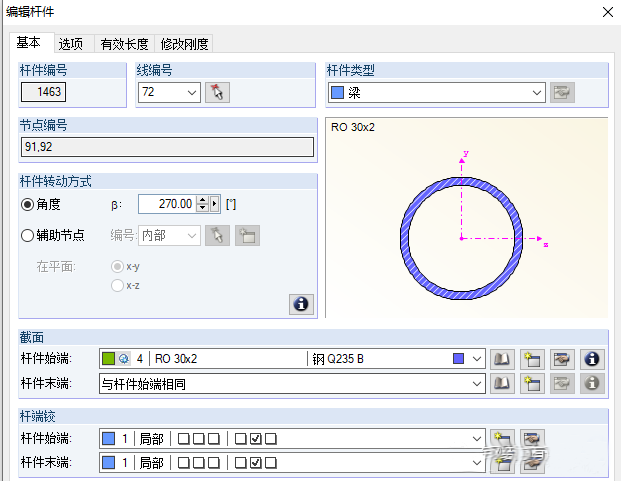Create new section for 杆件始端
This screenshot has width=621, height=481.
tap(533, 359)
